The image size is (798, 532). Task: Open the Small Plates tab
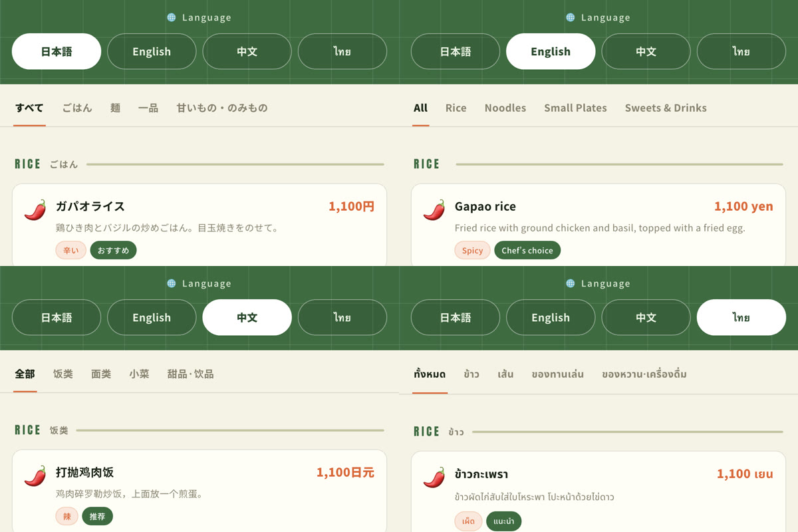pyautogui.click(x=575, y=108)
